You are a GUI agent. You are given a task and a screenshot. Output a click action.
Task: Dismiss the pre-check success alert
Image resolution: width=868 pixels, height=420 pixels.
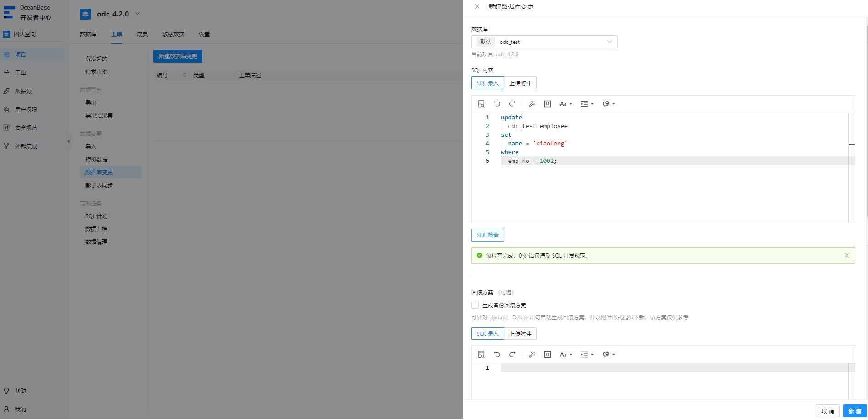click(847, 255)
